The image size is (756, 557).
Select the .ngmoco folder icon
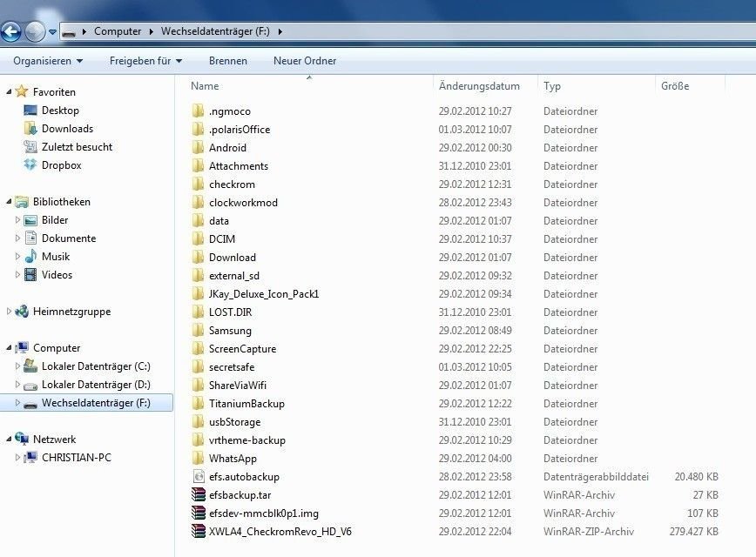[198, 111]
